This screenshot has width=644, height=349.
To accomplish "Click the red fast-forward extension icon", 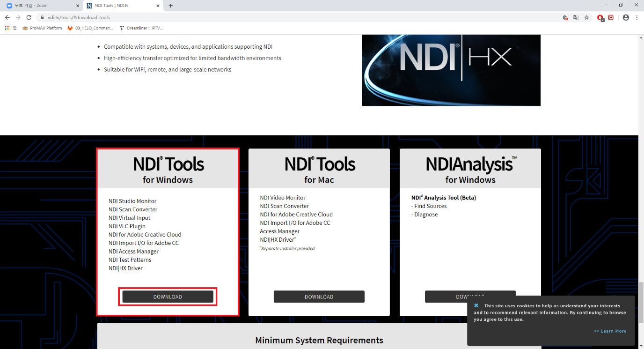I will click(611, 17).
